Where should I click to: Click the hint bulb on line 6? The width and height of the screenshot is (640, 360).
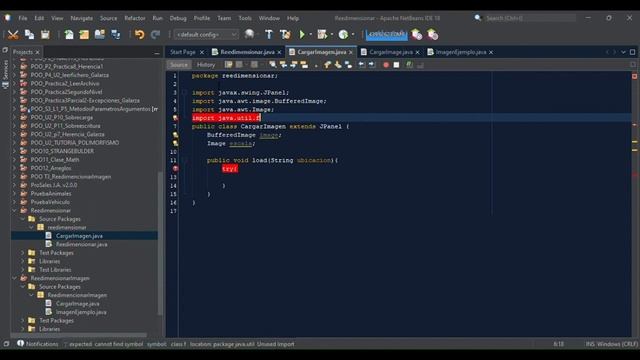(175, 118)
